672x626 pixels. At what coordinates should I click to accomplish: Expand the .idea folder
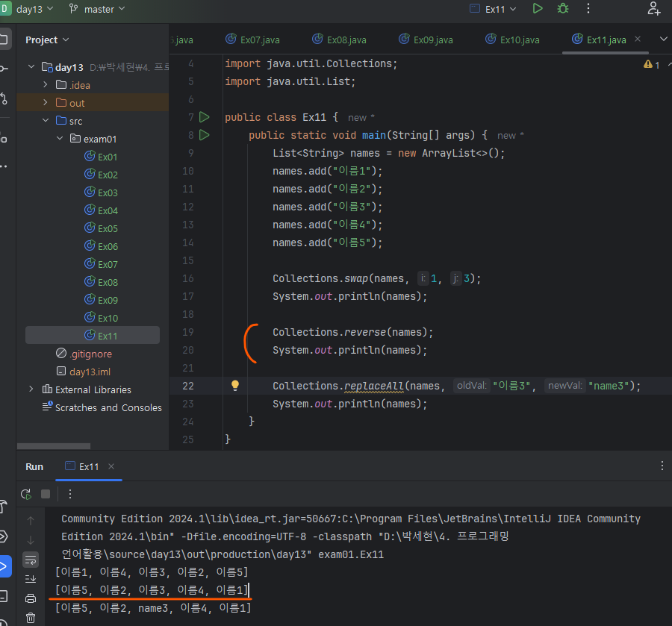tap(45, 85)
